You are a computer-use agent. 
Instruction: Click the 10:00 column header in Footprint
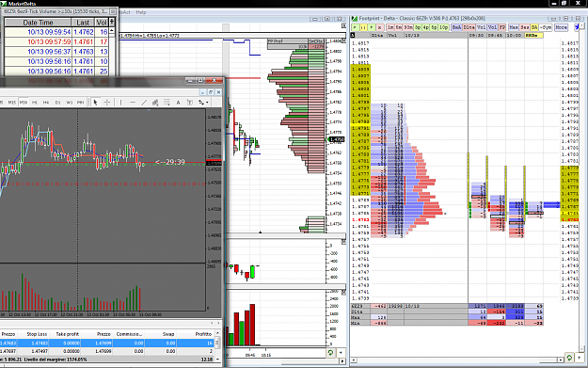(x=514, y=35)
